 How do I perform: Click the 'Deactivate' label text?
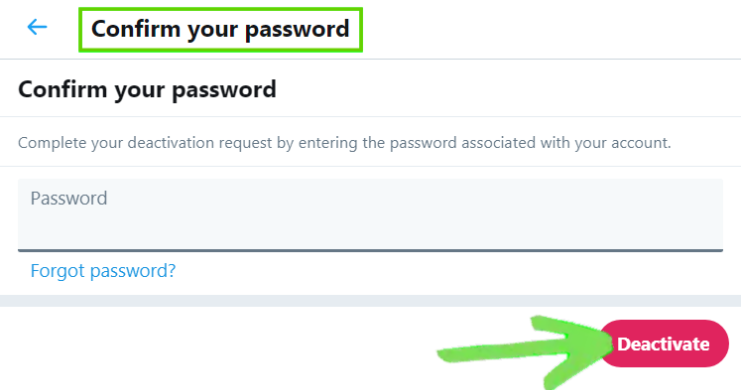tap(663, 344)
